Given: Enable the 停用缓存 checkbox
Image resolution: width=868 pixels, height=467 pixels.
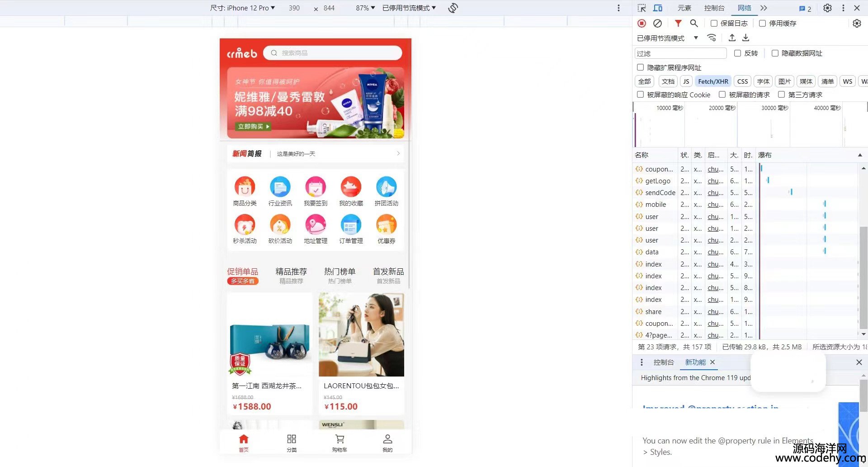Looking at the screenshot, I should pyautogui.click(x=762, y=23).
